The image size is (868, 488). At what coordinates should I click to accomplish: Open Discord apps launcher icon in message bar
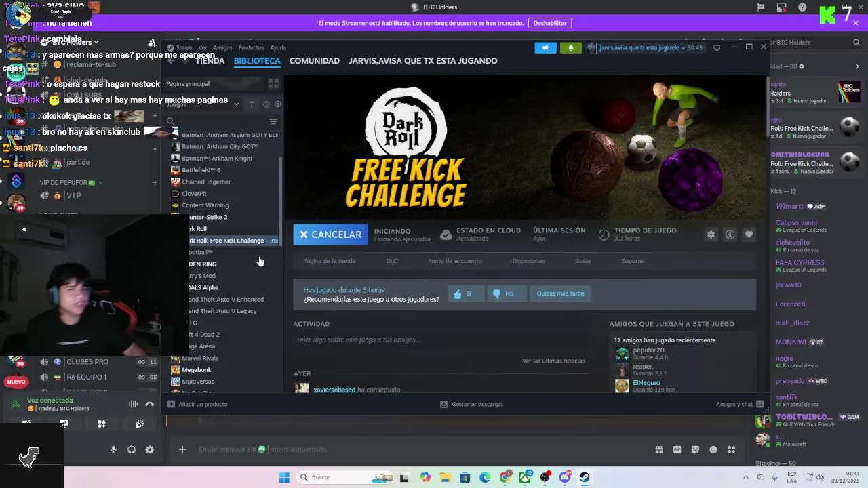[731, 449]
